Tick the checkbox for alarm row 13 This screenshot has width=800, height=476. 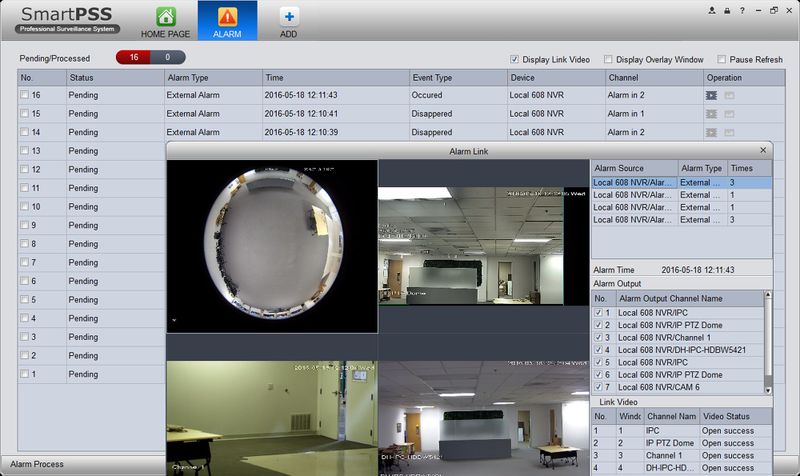[x=25, y=151]
